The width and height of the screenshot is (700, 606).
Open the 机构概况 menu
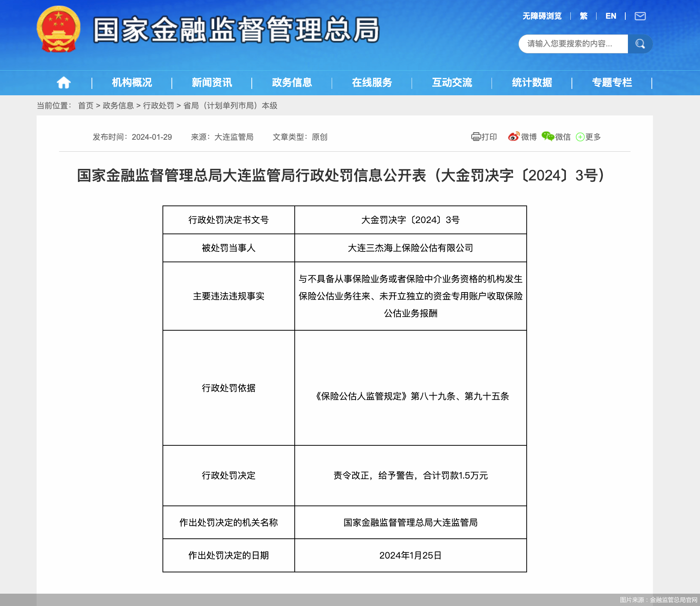(132, 83)
